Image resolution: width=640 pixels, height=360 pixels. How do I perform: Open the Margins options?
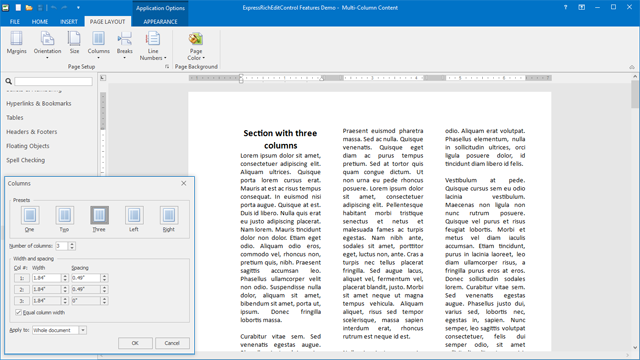click(x=16, y=43)
